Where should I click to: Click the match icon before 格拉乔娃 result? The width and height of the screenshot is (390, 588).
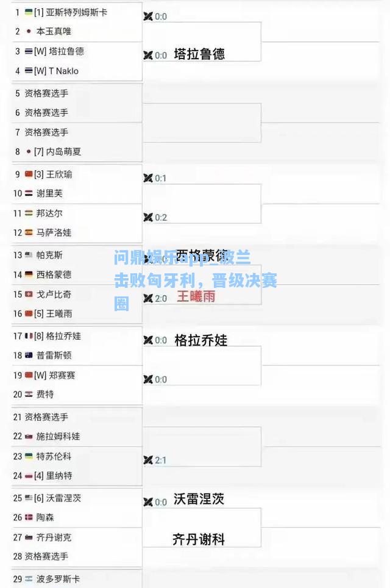click(x=148, y=340)
